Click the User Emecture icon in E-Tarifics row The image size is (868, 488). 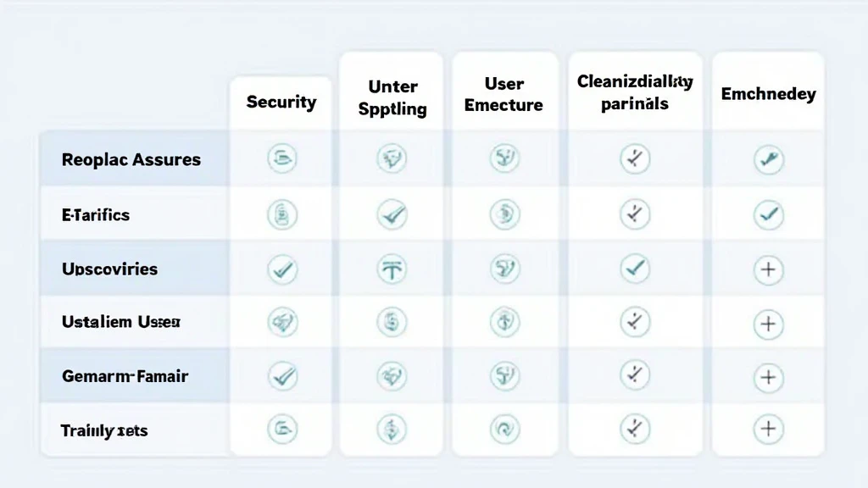click(505, 214)
